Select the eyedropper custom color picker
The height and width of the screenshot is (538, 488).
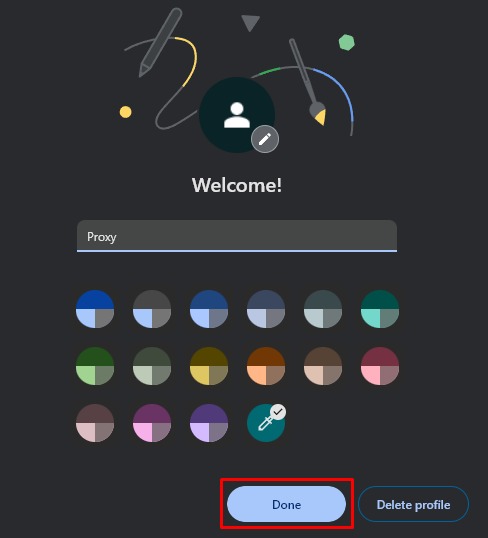[x=266, y=422]
